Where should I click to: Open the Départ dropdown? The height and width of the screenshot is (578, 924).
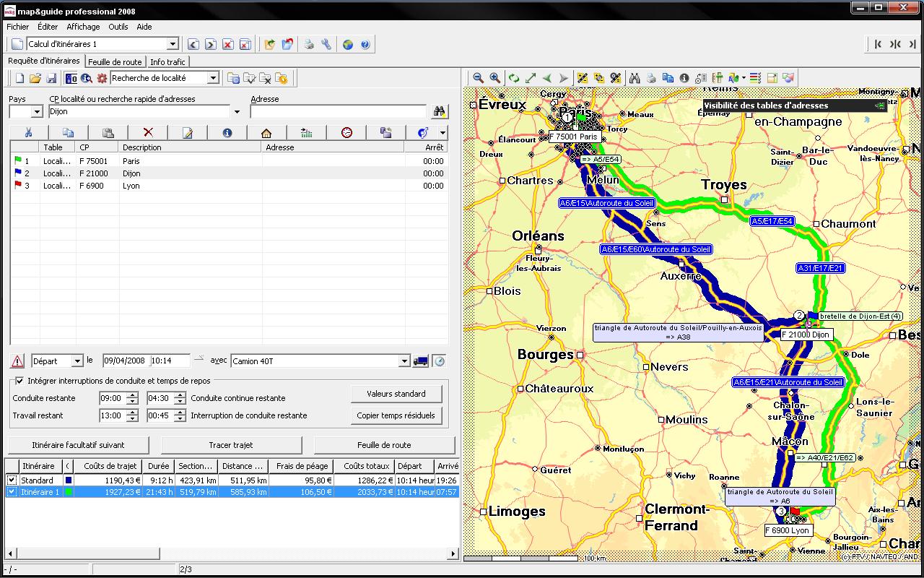pyautogui.click(x=77, y=361)
